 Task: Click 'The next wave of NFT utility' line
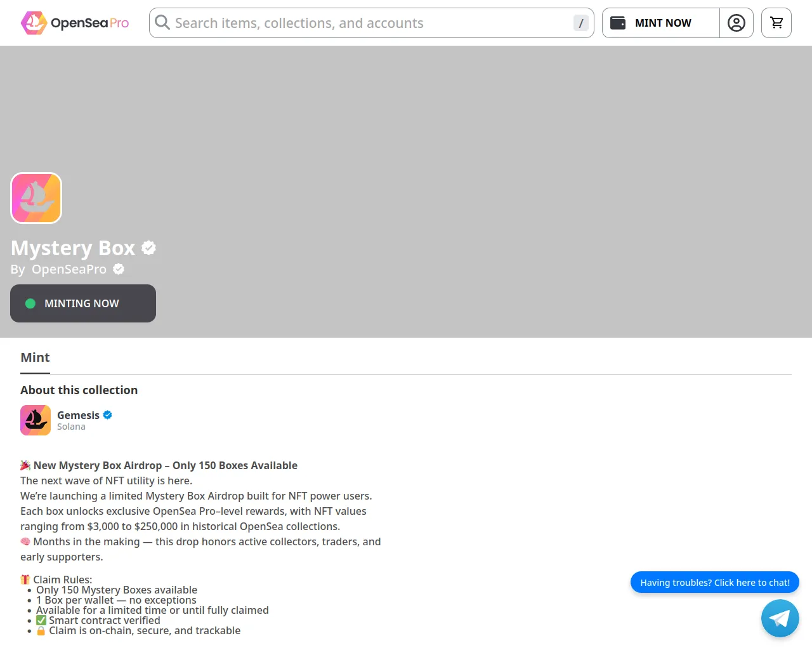point(106,481)
